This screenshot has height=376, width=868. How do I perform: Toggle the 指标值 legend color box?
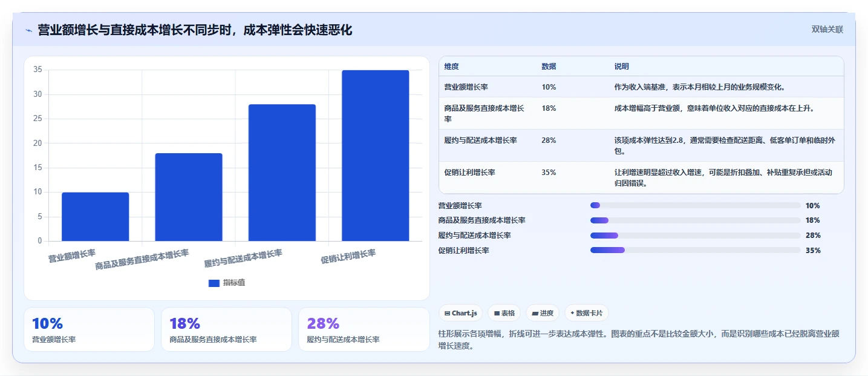(x=214, y=283)
